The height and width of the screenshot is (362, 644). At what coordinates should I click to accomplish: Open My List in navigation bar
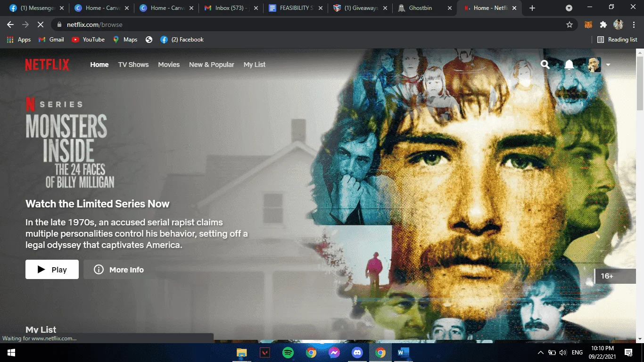pos(255,65)
